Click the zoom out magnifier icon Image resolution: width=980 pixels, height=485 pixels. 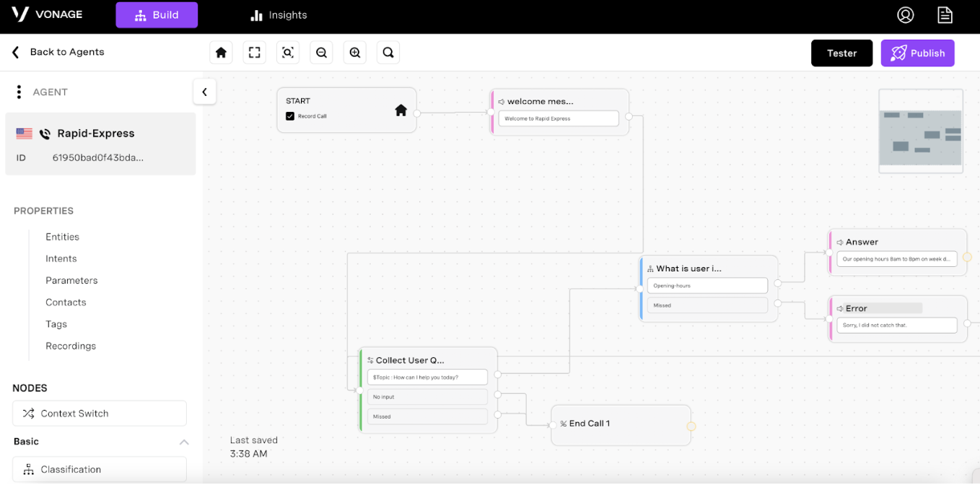321,53
